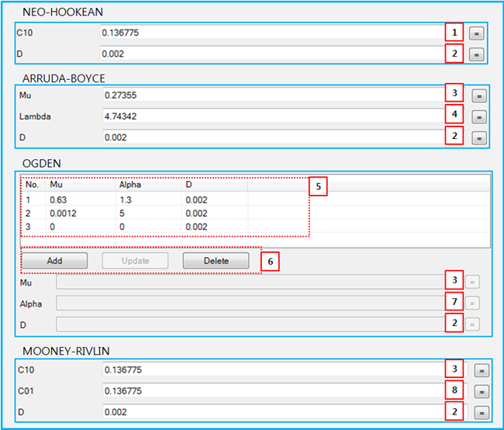Edit the Neo-Hookean C10 value 0.136775

(273, 33)
